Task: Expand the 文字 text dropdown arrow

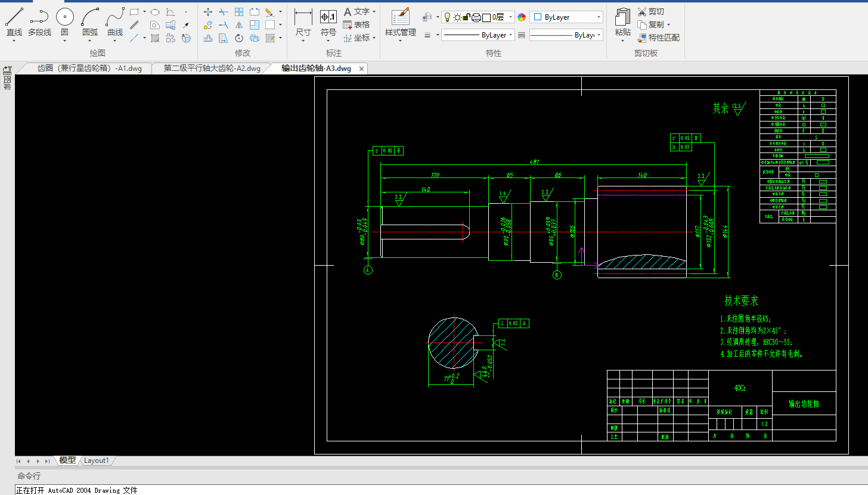Action: tap(374, 12)
